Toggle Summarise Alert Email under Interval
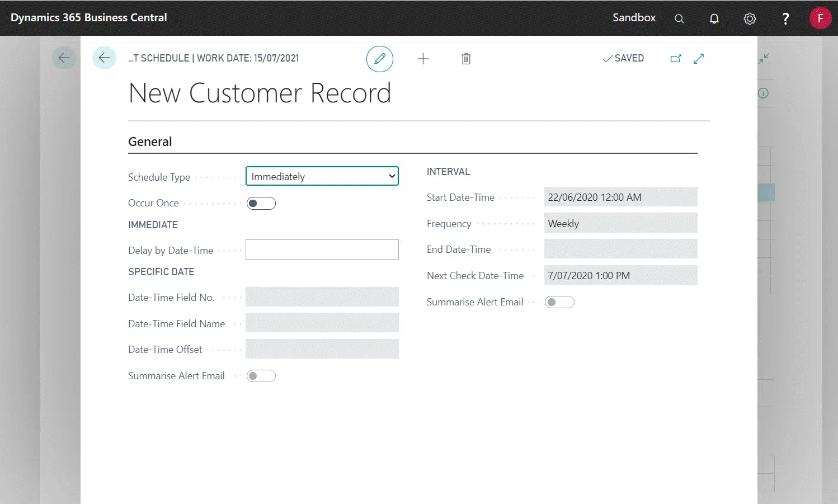Image resolution: width=838 pixels, height=504 pixels. 559,302
